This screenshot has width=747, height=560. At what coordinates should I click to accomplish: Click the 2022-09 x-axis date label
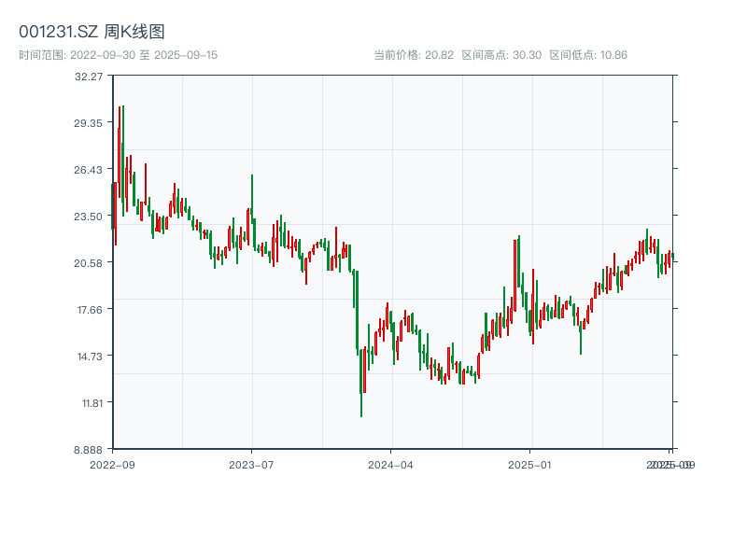coord(112,464)
